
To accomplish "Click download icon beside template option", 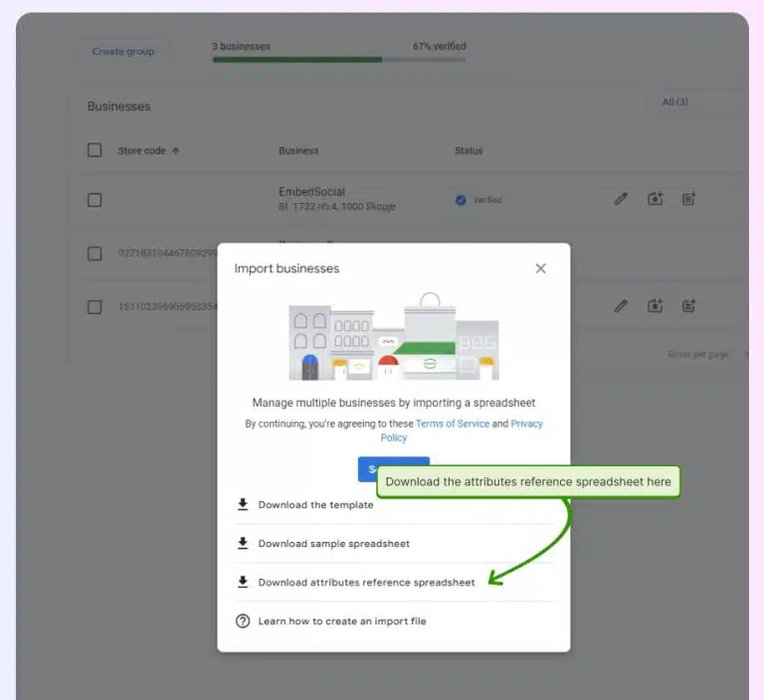I will 243,505.
